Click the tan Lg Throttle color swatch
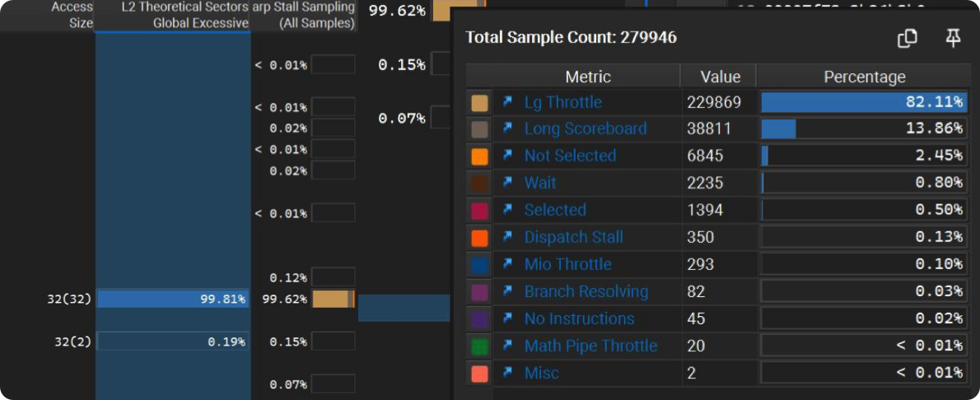The height and width of the screenshot is (400, 980). (479, 103)
